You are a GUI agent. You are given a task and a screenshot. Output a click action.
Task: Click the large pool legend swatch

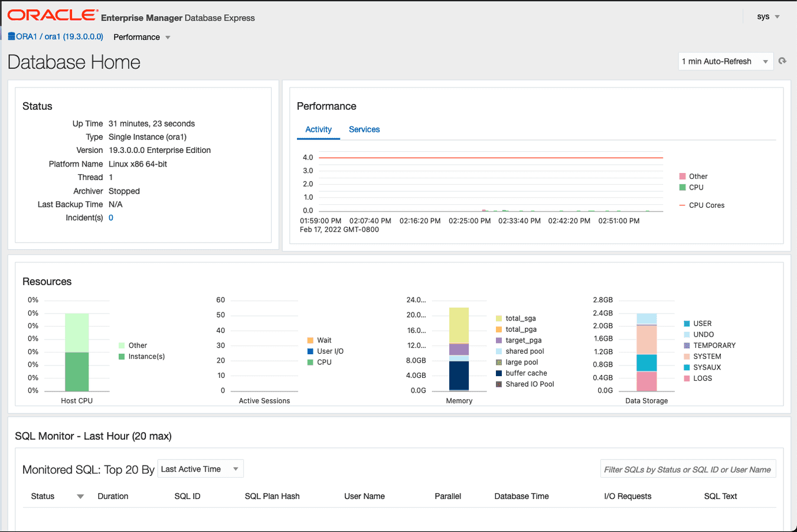tap(499, 362)
